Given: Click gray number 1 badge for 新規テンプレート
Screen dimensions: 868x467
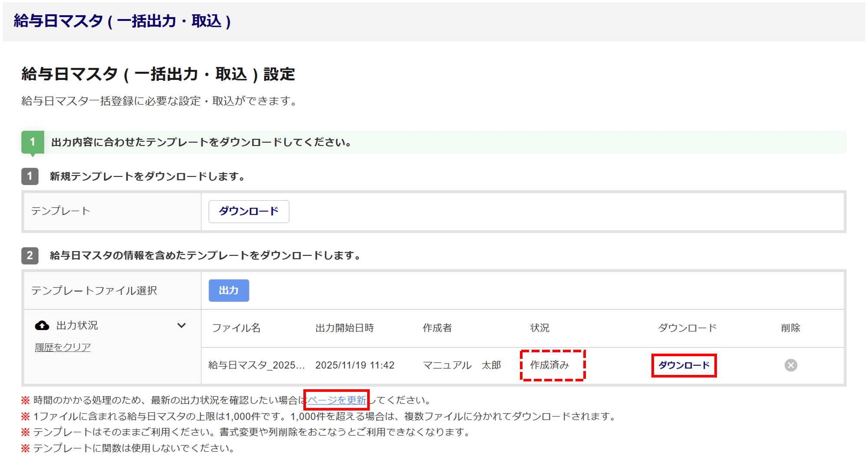Looking at the screenshot, I should pos(30,176).
